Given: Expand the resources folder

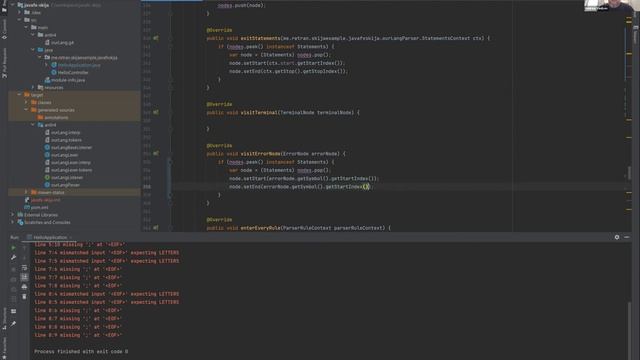Looking at the screenshot, I should pyautogui.click(x=33, y=87).
